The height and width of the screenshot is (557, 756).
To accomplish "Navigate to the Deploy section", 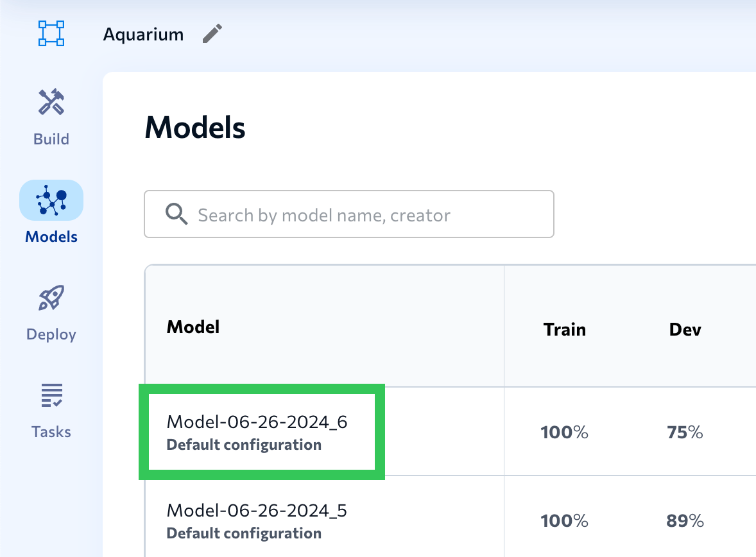I will pos(51,313).
